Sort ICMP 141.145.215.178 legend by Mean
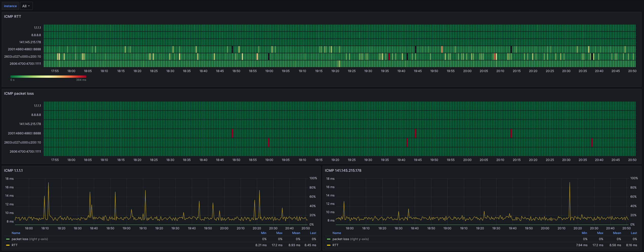This screenshot has width=644, height=252. click(617, 233)
